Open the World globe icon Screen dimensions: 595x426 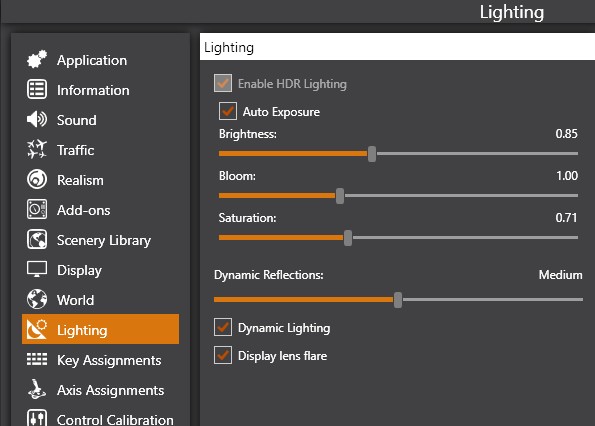[37, 299]
